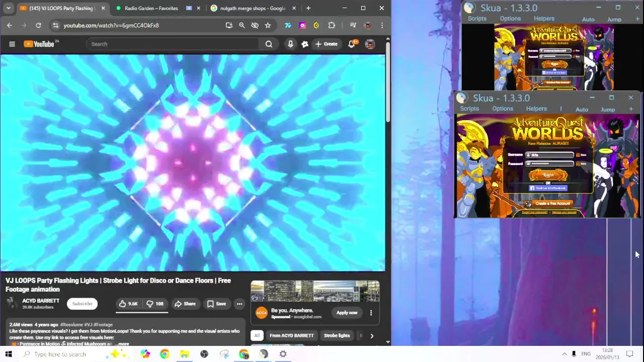
Task: Open the YouTube account avatar menu
Action: point(370,44)
